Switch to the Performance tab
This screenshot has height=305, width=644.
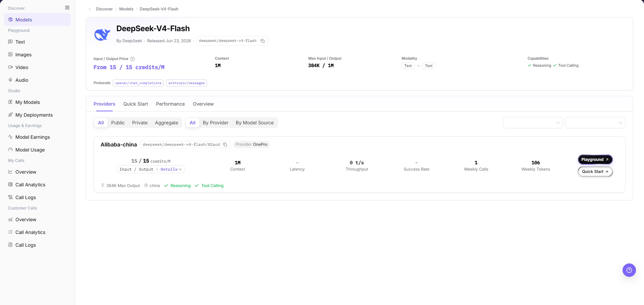pyautogui.click(x=170, y=104)
